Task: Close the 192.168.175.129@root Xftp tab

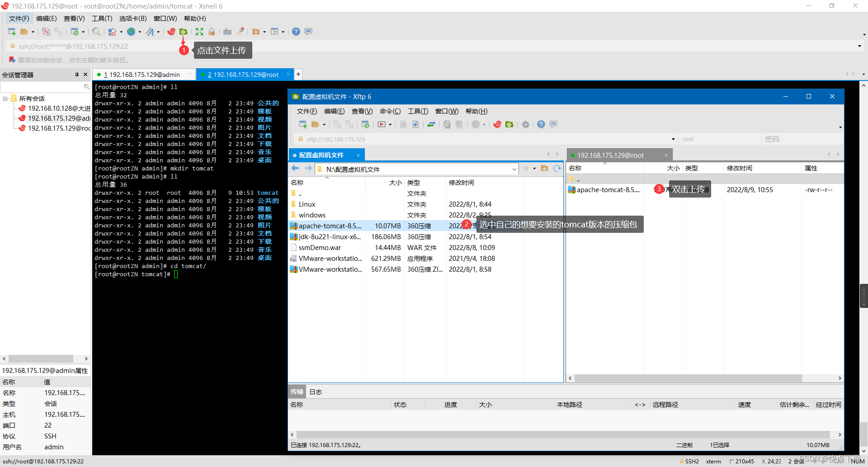Action: [666, 155]
